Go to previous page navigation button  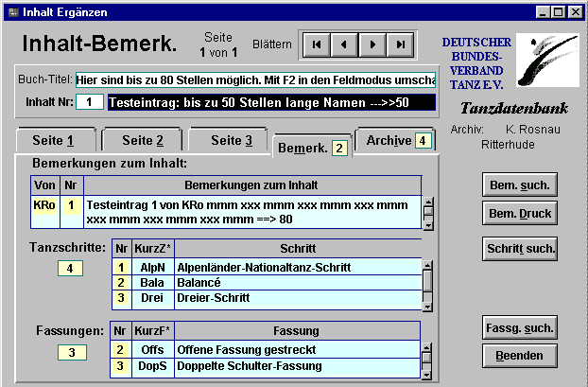click(x=344, y=44)
